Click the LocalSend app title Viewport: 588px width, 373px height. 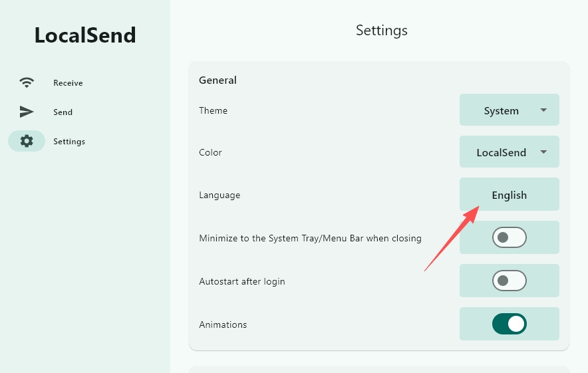[85, 35]
